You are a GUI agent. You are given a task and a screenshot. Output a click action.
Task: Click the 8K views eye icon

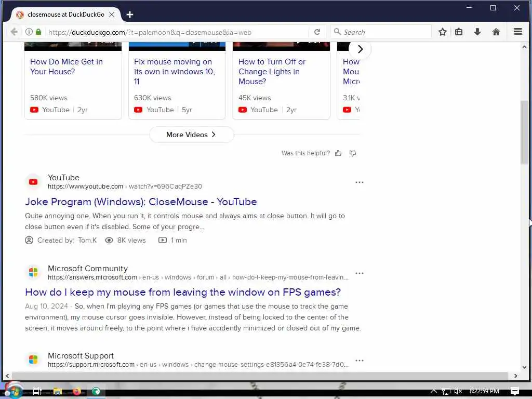point(109,240)
